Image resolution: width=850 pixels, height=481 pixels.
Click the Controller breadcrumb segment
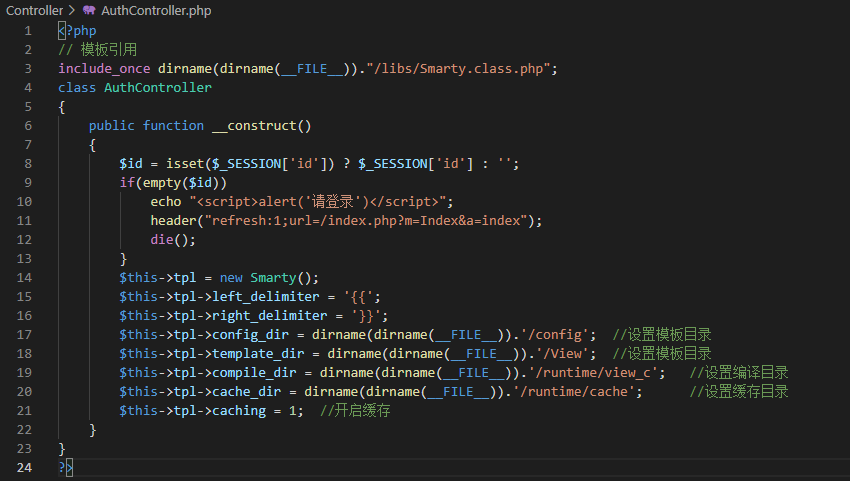(x=34, y=10)
